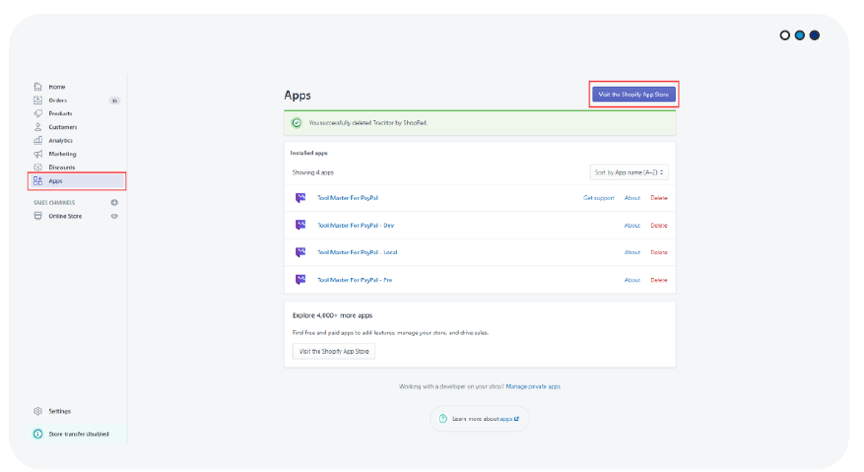View Online Store using eye icon
The width and height of the screenshot is (864, 472).
pos(114,216)
